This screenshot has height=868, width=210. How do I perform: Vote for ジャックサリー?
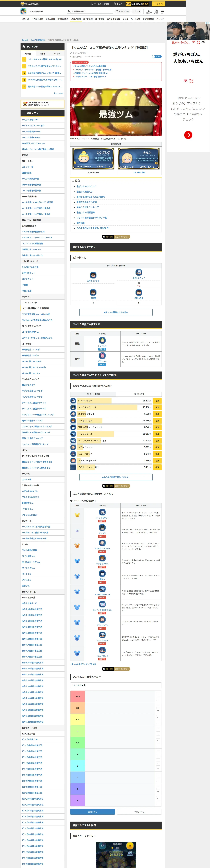coord(157,401)
